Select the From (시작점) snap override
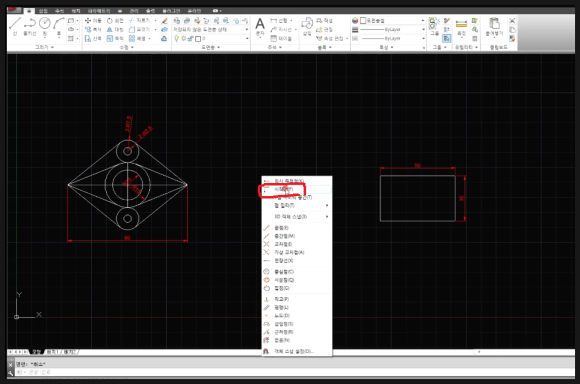 [x=297, y=189]
